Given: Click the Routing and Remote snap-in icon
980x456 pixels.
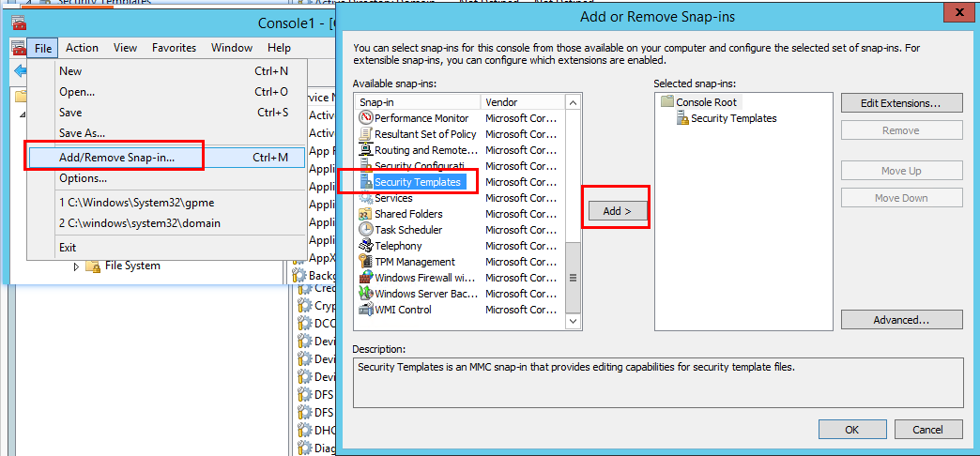Looking at the screenshot, I should point(366,150).
